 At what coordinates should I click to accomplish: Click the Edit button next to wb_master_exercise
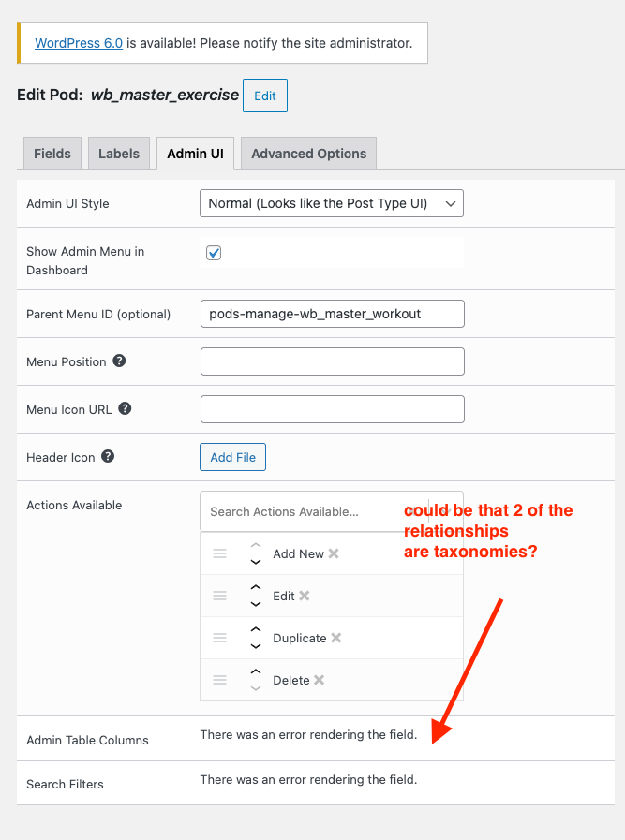click(264, 95)
